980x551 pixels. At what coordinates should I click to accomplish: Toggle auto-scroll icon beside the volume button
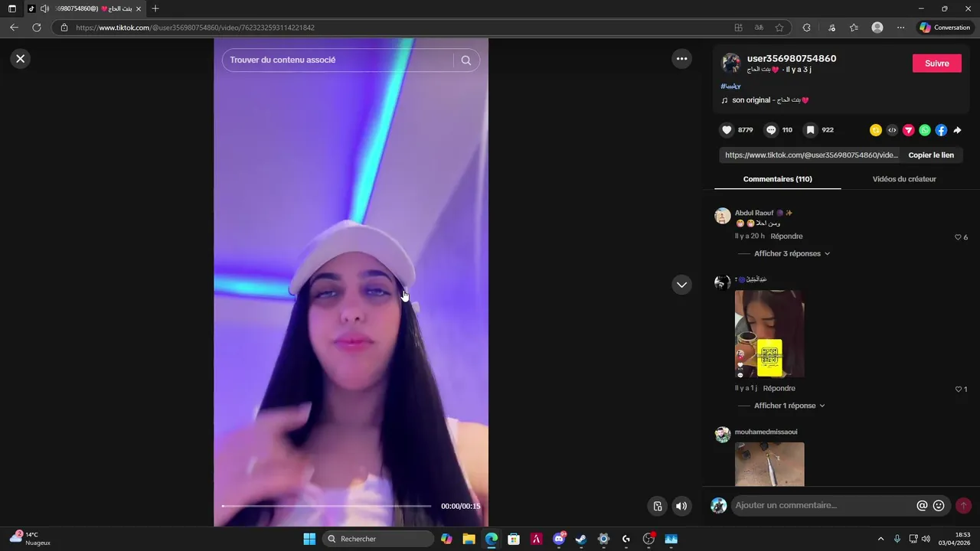(x=657, y=506)
